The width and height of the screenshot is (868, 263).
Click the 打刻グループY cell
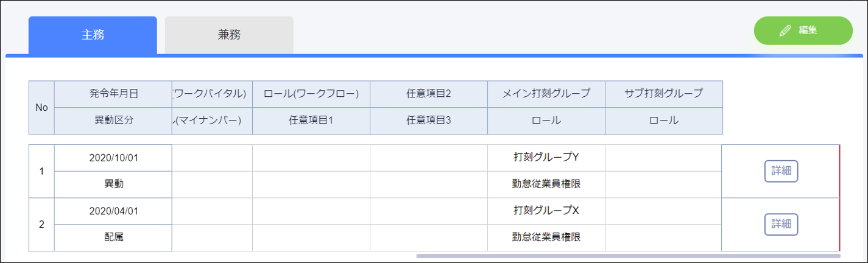pos(546,158)
